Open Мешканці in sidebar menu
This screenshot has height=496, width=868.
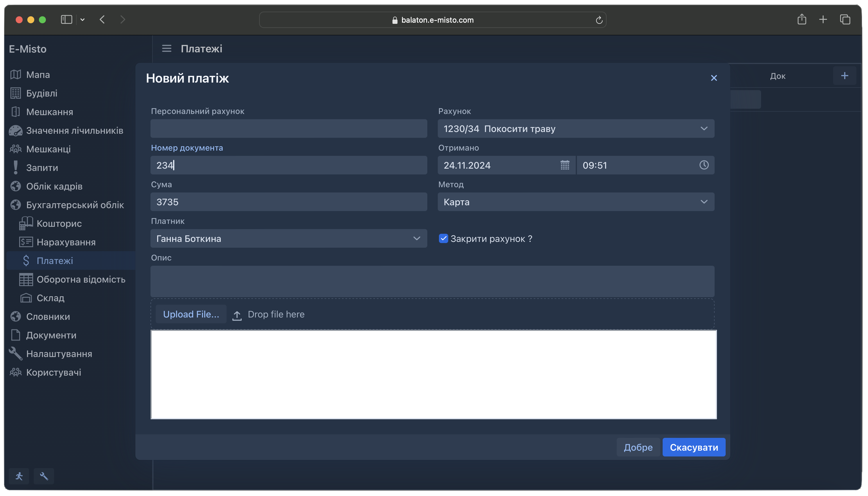point(48,149)
